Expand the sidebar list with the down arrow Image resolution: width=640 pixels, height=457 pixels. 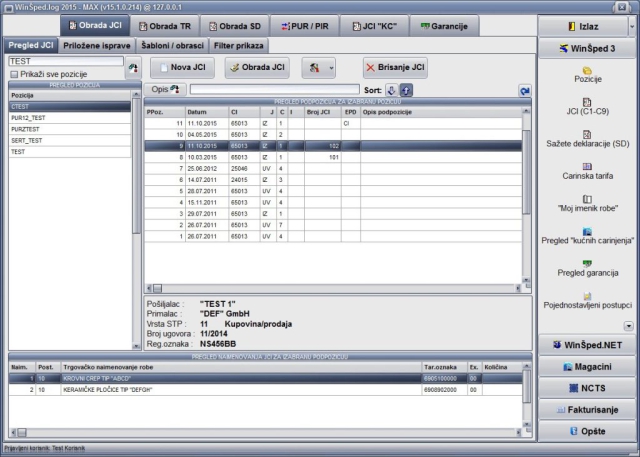(628, 326)
